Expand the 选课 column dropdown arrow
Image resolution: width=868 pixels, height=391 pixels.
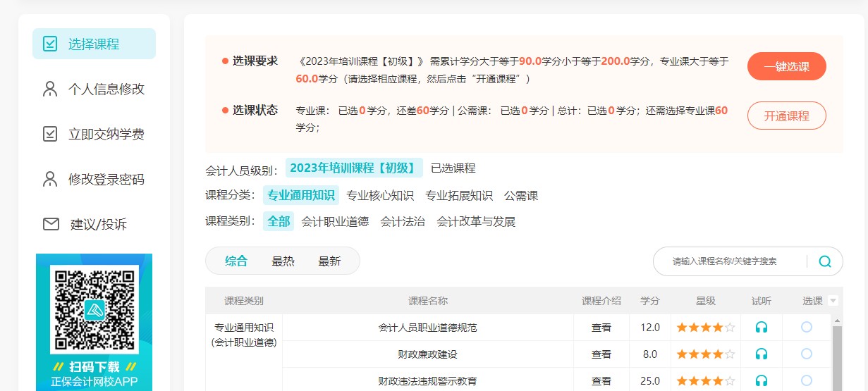(833, 301)
